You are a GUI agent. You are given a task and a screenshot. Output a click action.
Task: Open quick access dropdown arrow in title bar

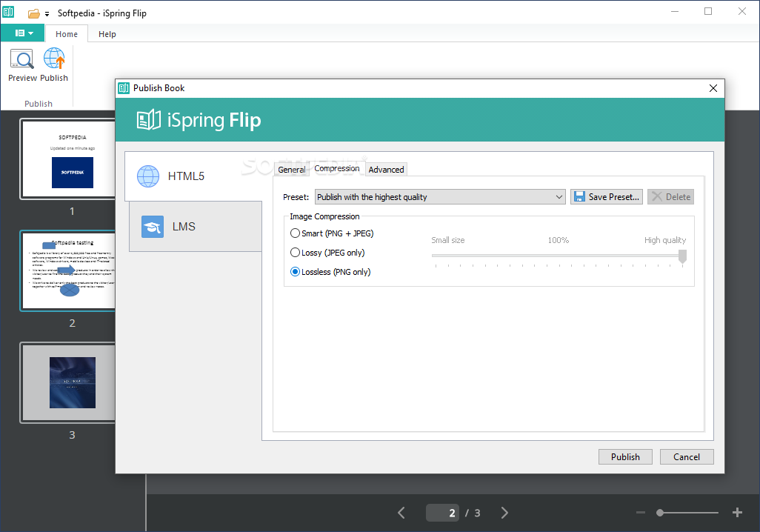[x=47, y=14]
